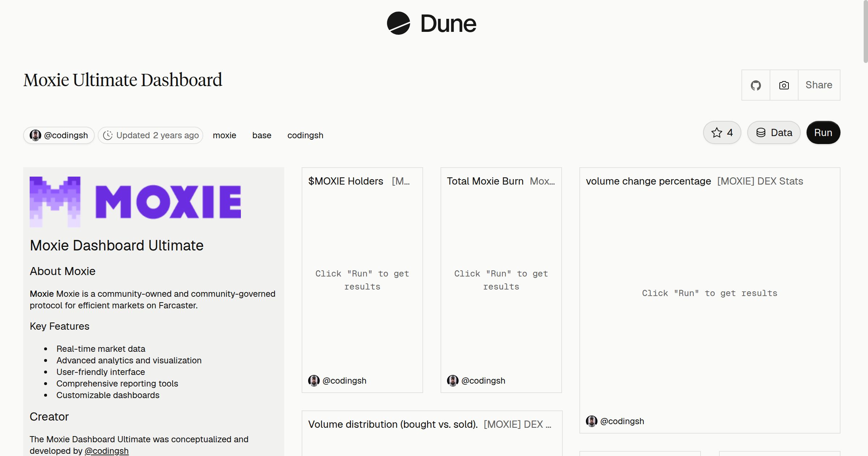Click @codingsh under volume change percentage card
The height and width of the screenshot is (456, 868).
tap(622, 421)
